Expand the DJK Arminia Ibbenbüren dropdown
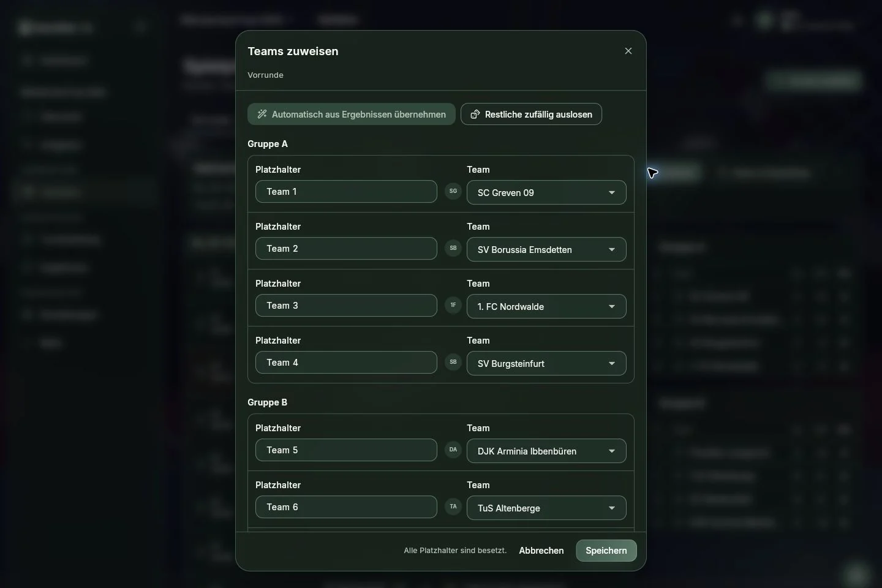 click(x=546, y=451)
